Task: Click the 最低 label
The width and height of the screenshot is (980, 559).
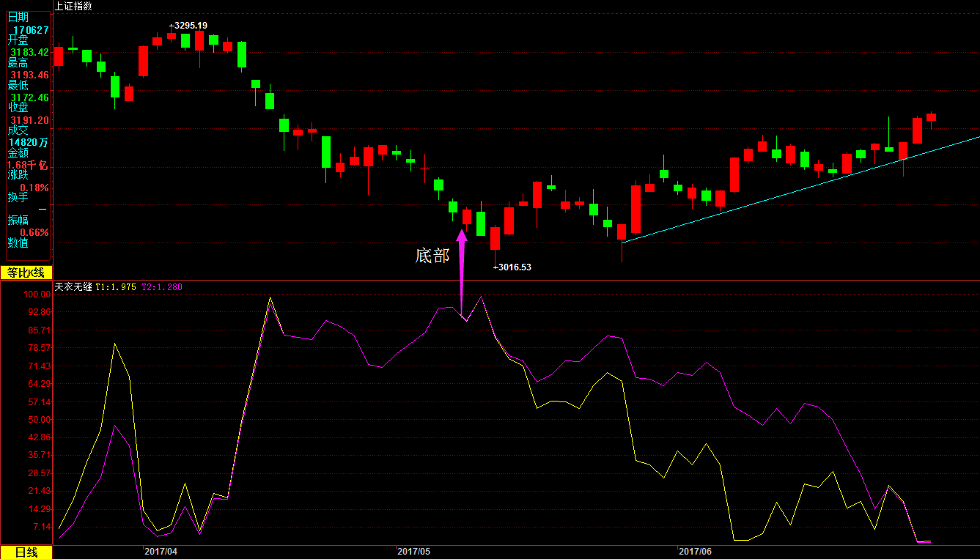Action: pyautogui.click(x=18, y=86)
